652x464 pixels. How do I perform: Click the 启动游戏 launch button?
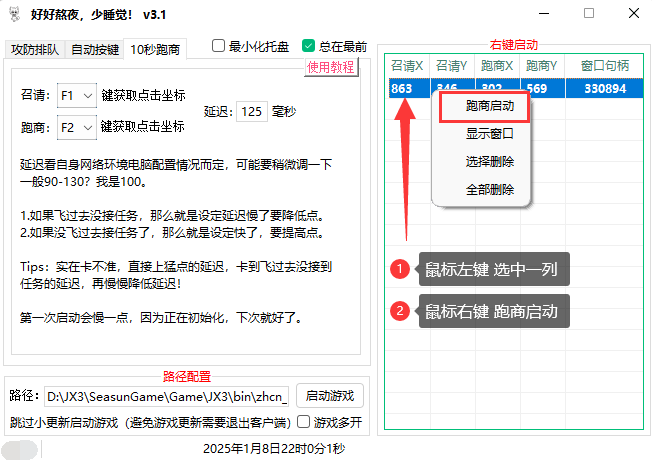point(330,395)
